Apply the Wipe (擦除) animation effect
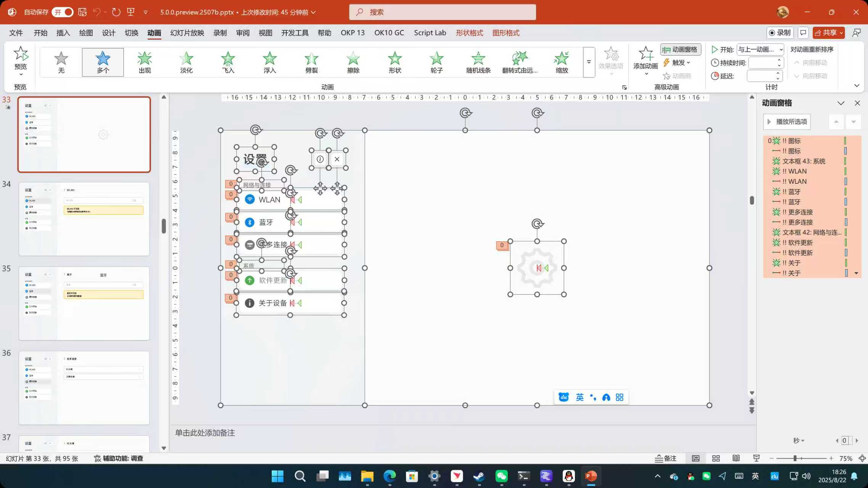The width and height of the screenshot is (868, 488). pos(353,62)
